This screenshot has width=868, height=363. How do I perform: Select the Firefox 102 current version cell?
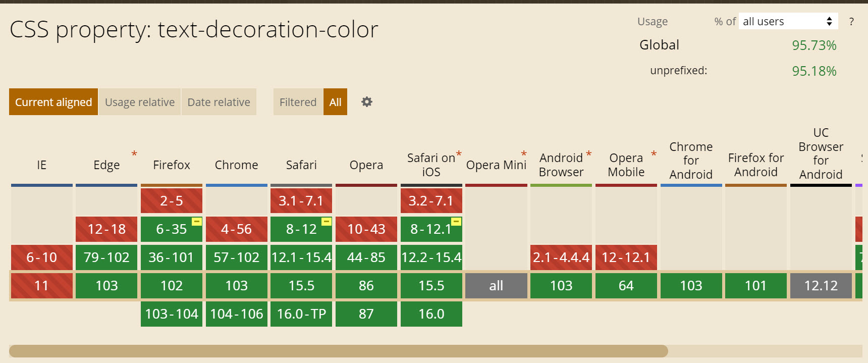point(172,286)
